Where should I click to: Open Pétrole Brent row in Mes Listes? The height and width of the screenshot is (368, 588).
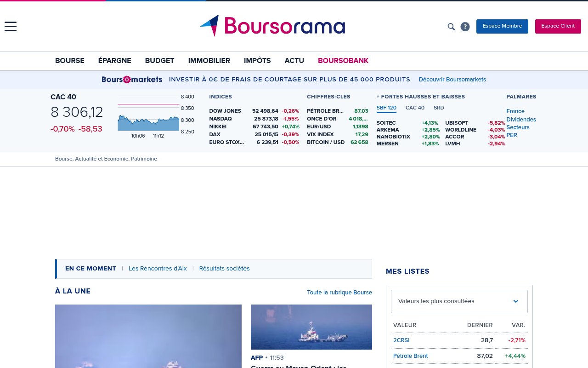(x=459, y=356)
